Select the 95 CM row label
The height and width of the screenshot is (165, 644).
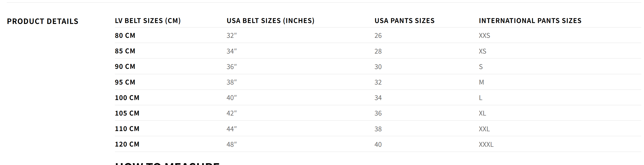pyautogui.click(x=125, y=82)
